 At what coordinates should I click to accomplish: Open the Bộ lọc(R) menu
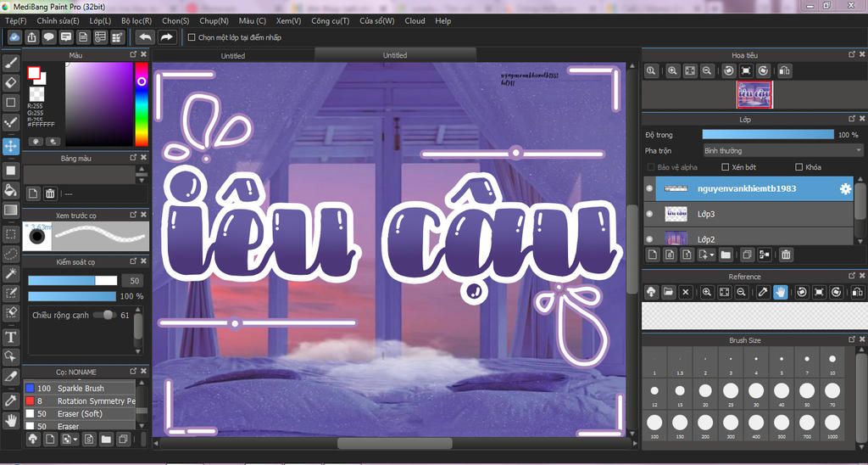(x=136, y=20)
